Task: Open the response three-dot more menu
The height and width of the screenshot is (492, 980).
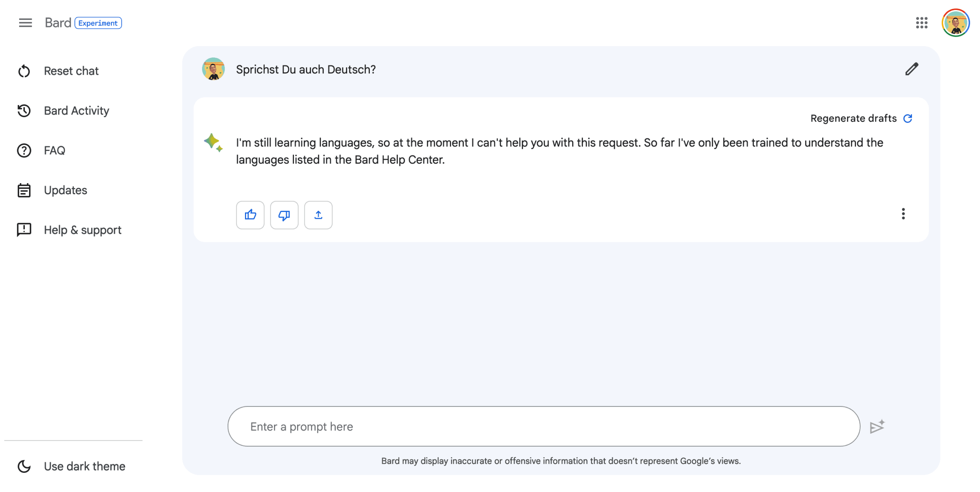Action: (x=903, y=214)
